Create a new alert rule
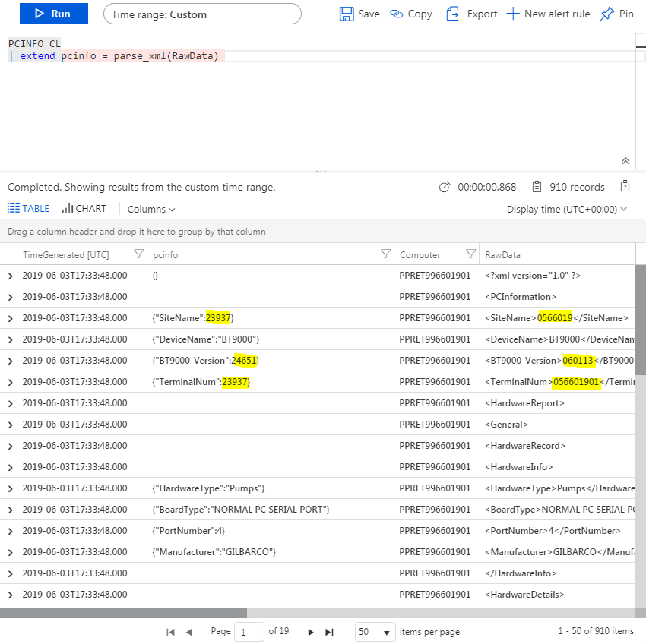This screenshot has width=646, height=644. pyautogui.click(x=548, y=13)
